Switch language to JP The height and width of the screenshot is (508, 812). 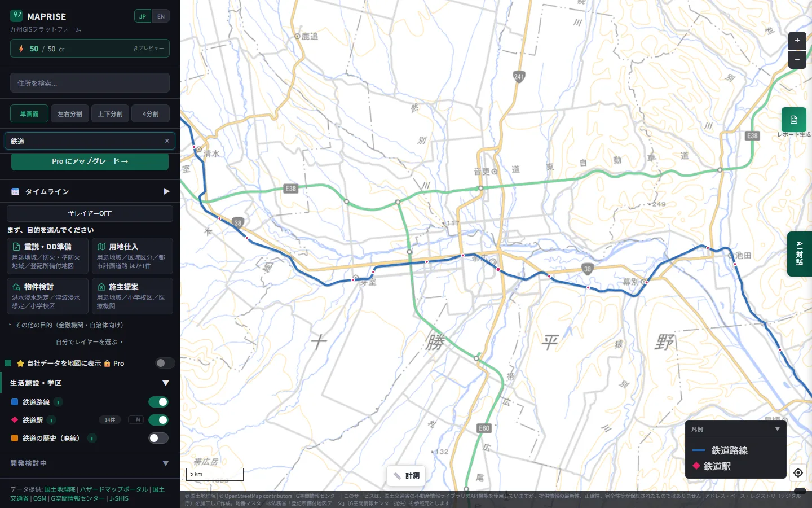click(143, 16)
